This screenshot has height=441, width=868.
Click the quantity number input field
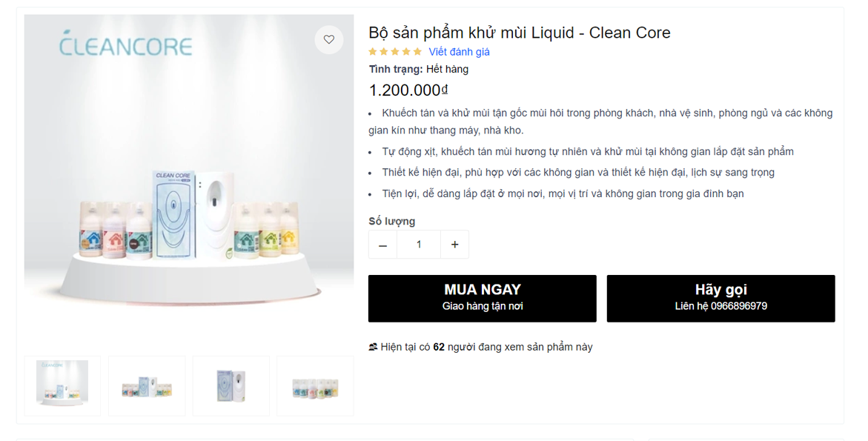point(419,245)
